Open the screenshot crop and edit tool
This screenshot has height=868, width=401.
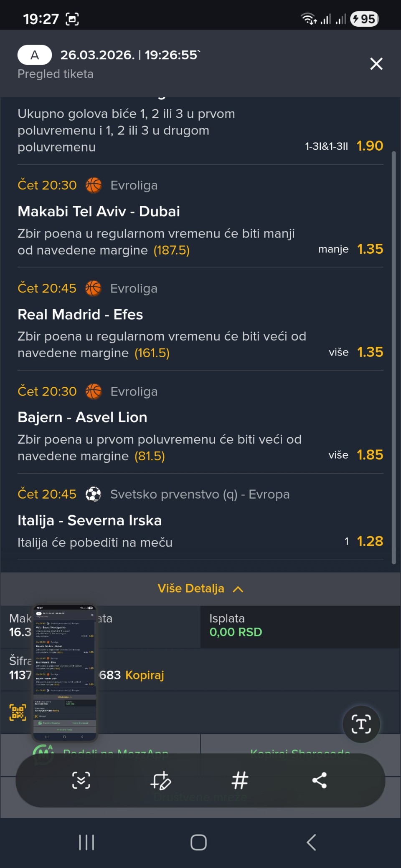[x=161, y=780]
